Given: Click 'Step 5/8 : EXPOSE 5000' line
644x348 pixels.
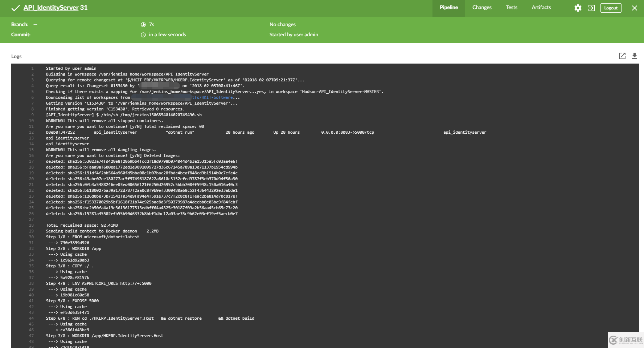Looking at the screenshot, I should click(72, 301).
